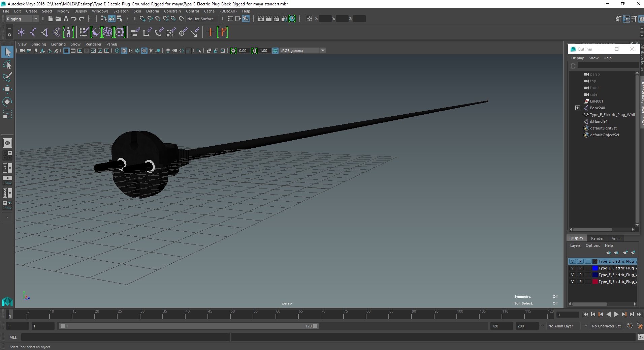Pick the Scale tool in the toolbox
Image resolution: width=644 pixels, height=350 pixels.
7,114
